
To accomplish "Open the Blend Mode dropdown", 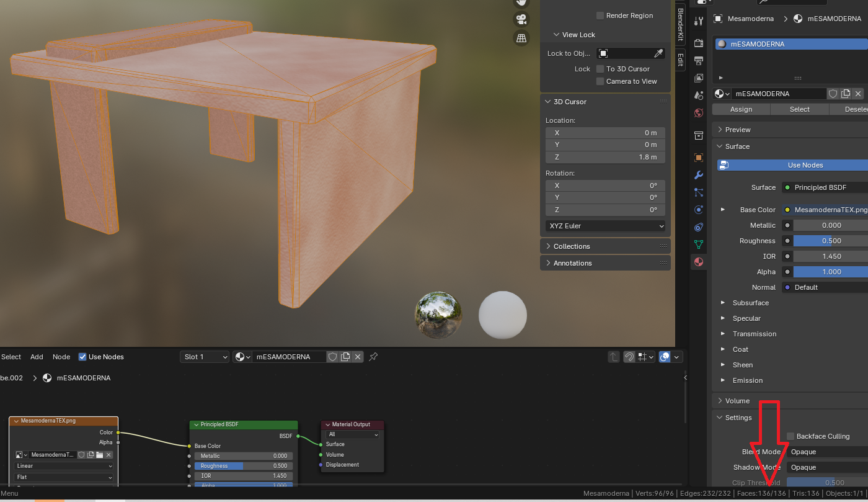I will 827,452.
